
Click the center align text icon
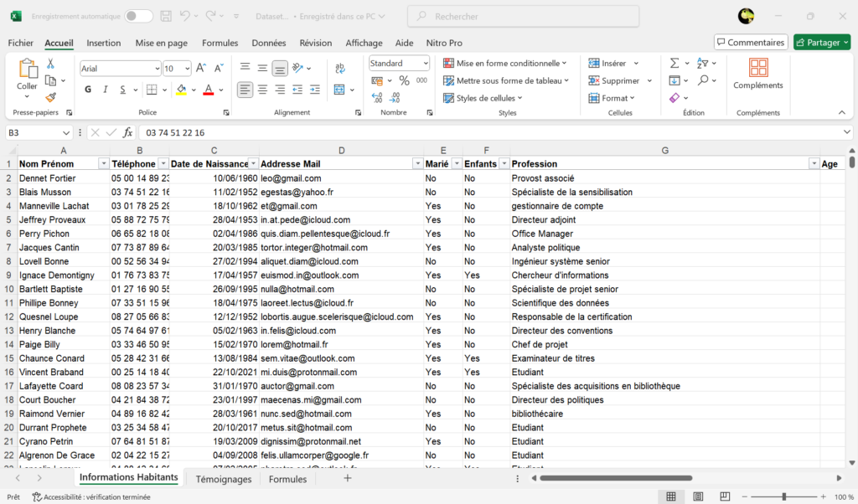pos(262,90)
